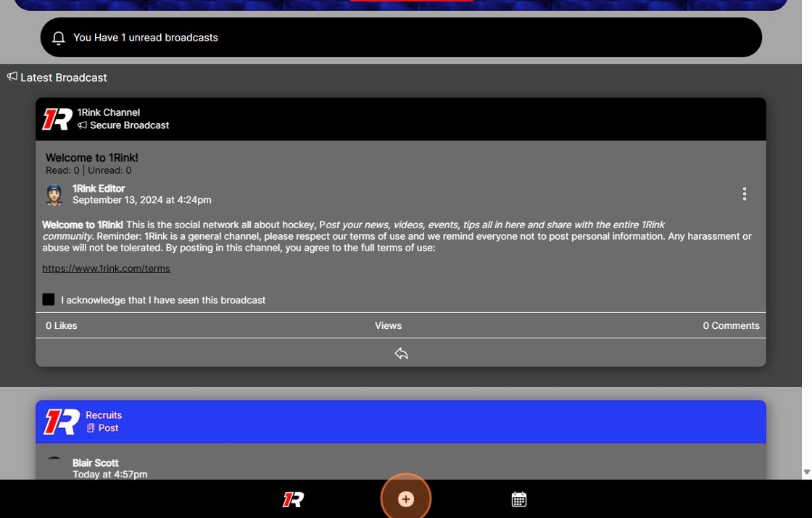The image size is (812, 518).
Task: Open the 1Rink Editor profile name
Action: pyautogui.click(x=99, y=188)
